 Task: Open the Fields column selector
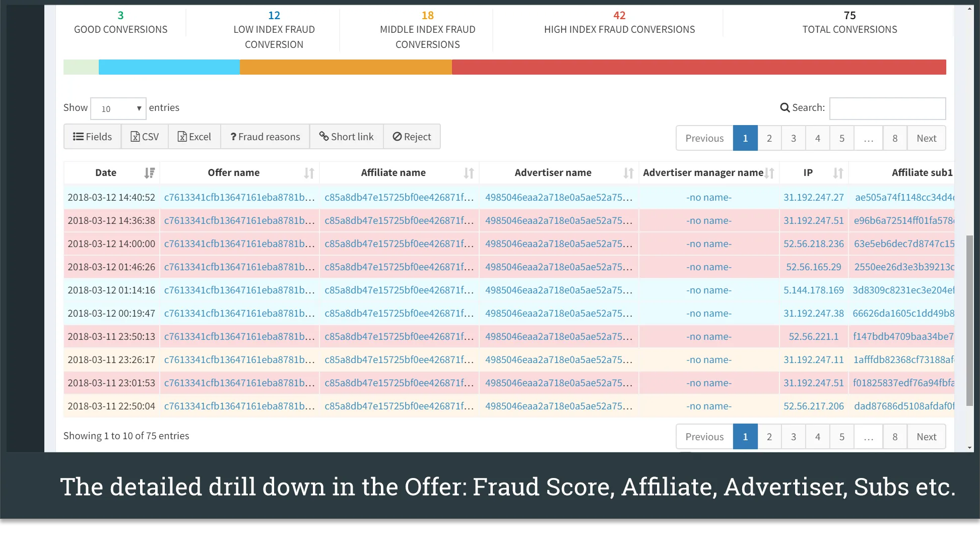[92, 137]
